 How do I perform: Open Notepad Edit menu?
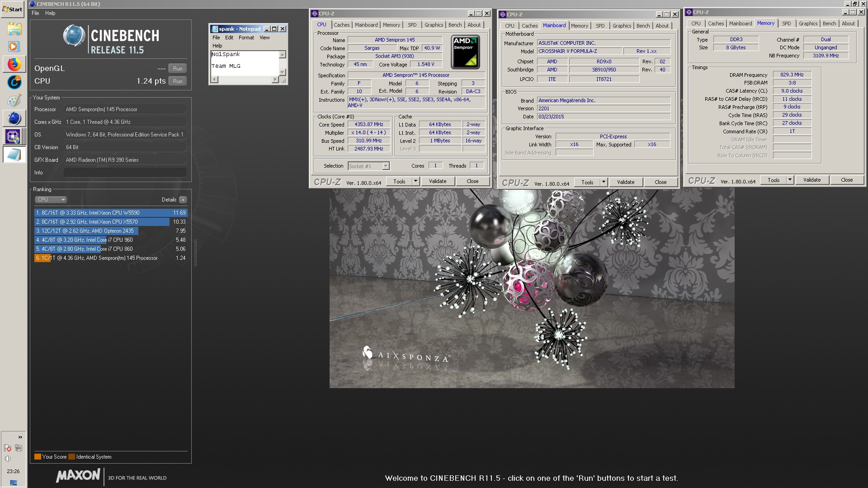[x=229, y=38]
